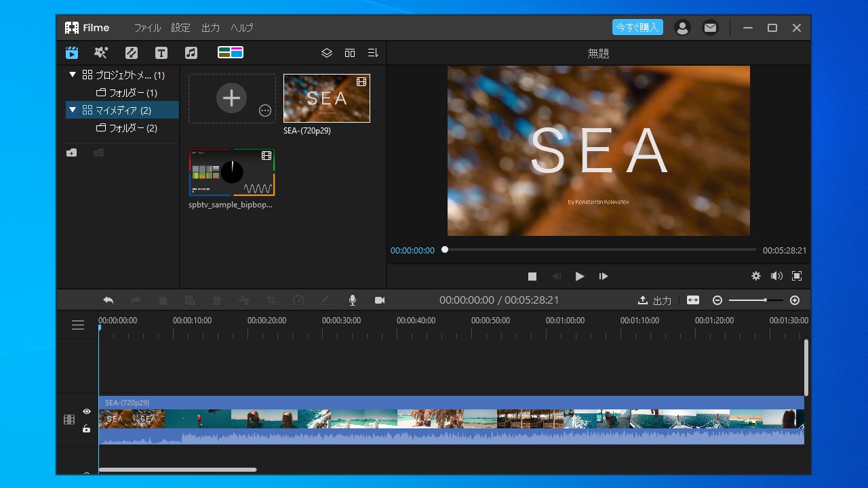Click the 出力 export button above timeline
Screen dimensions: 868x488
655,300
